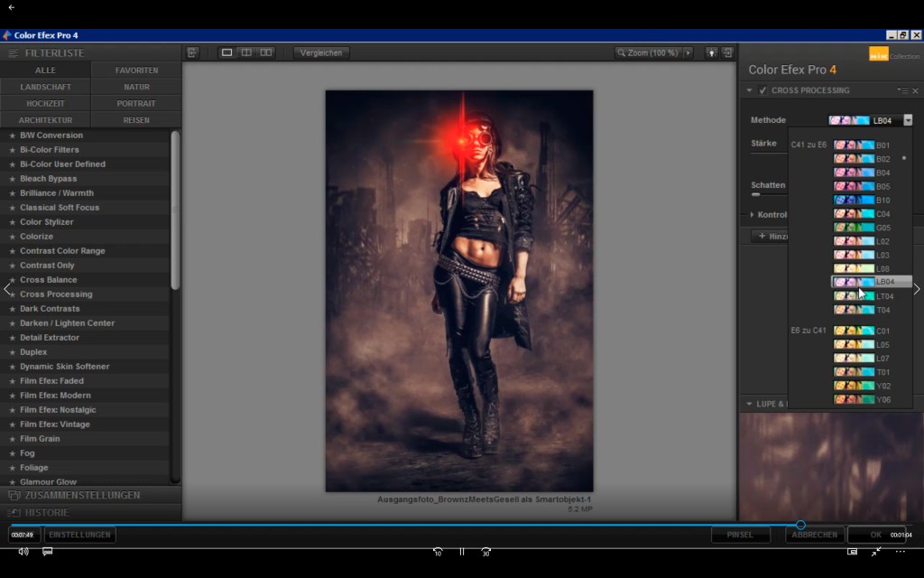Skip forward 30 seconds in video
924x578 pixels.
point(485,551)
